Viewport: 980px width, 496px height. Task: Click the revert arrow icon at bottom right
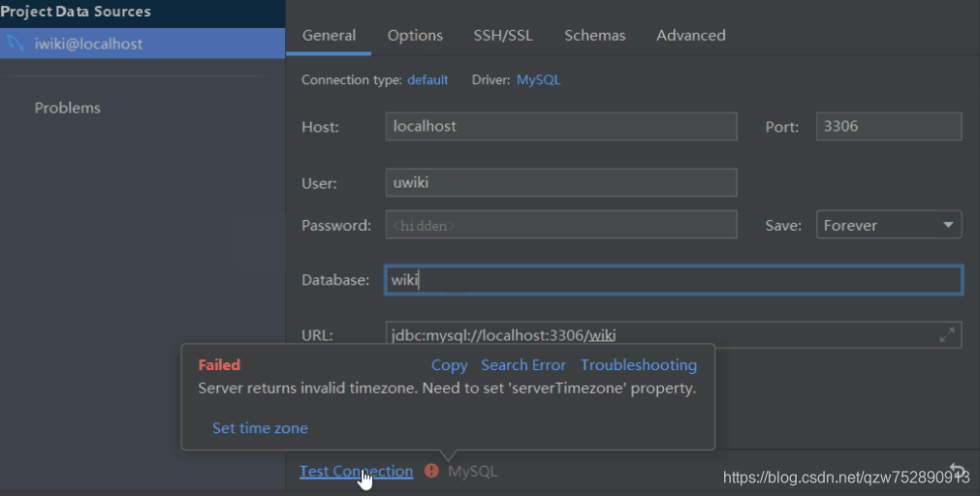[958, 470]
